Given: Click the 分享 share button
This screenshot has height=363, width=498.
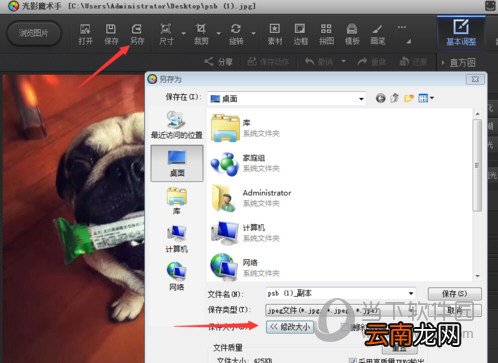Looking at the screenshot, I should tap(219, 62).
